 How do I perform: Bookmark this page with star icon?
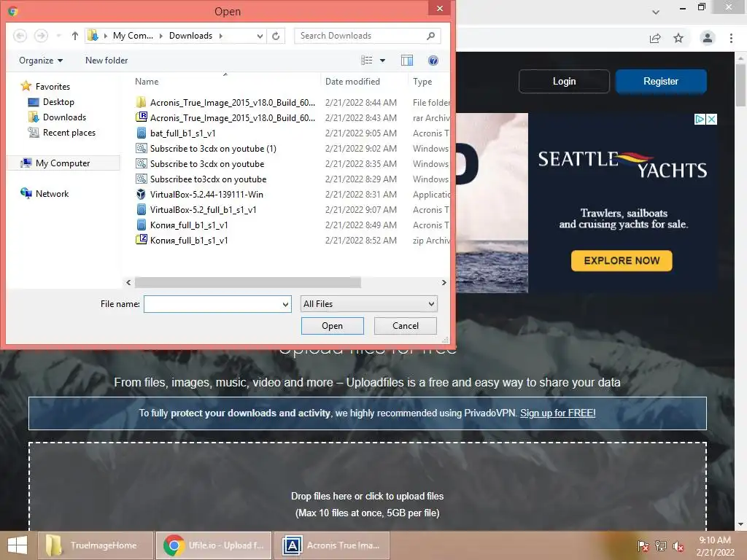coord(678,38)
